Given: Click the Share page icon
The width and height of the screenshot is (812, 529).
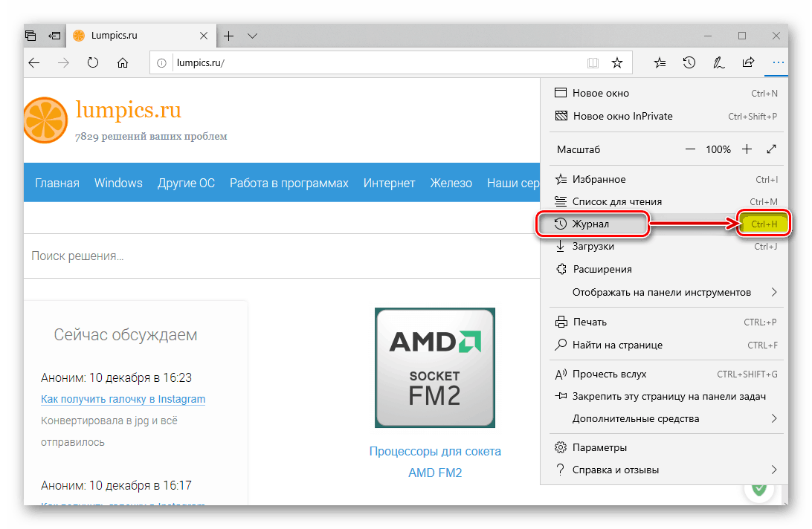Looking at the screenshot, I should click(749, 63).
